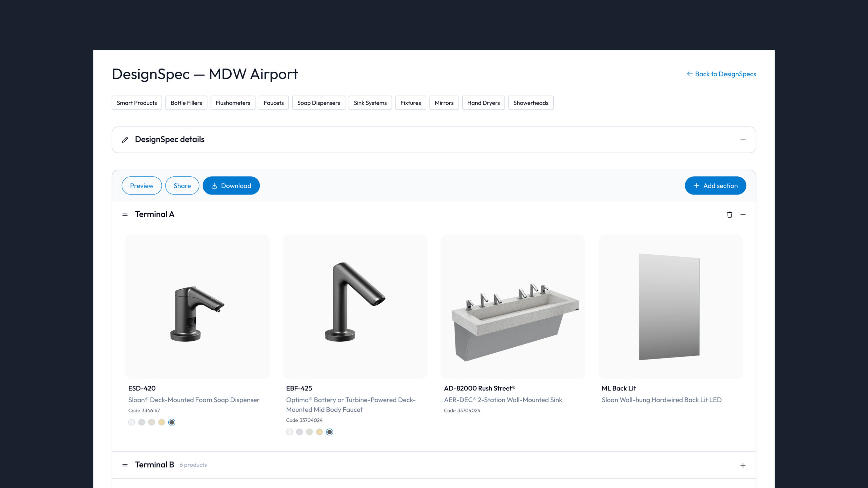Select the white finish swatch for ESD-420
The image size is (868, 488).
point(132,422)
